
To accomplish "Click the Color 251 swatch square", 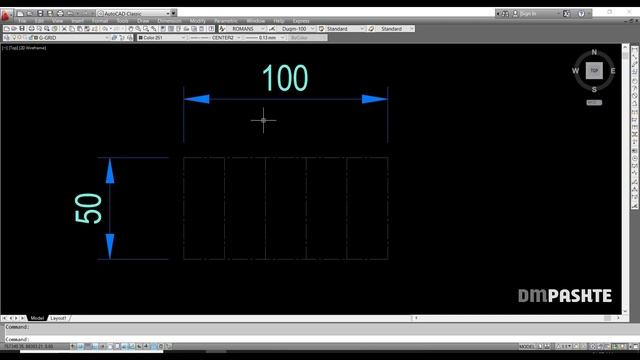I will [140, 38].
